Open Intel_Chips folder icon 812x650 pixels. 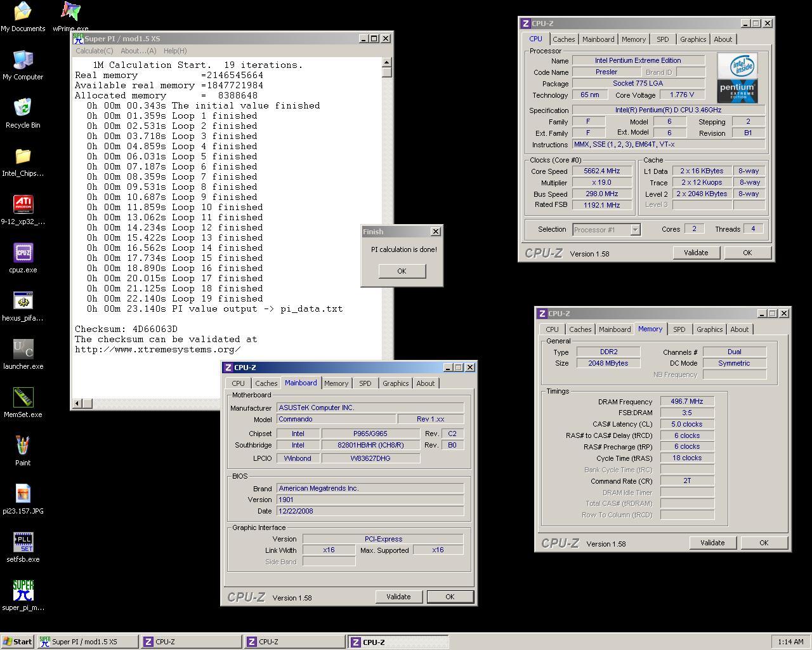pyautogui.click(x=23, y=161)
